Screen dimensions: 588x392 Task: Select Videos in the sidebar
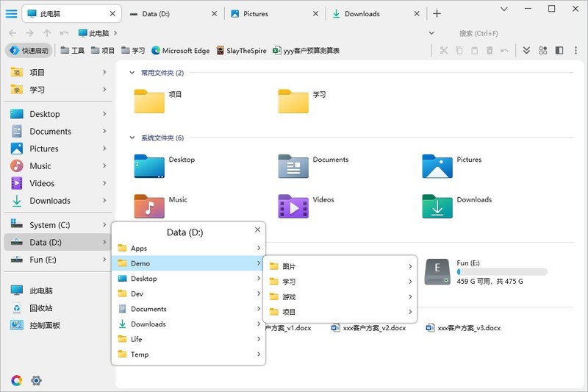click(x=58, y=183)
